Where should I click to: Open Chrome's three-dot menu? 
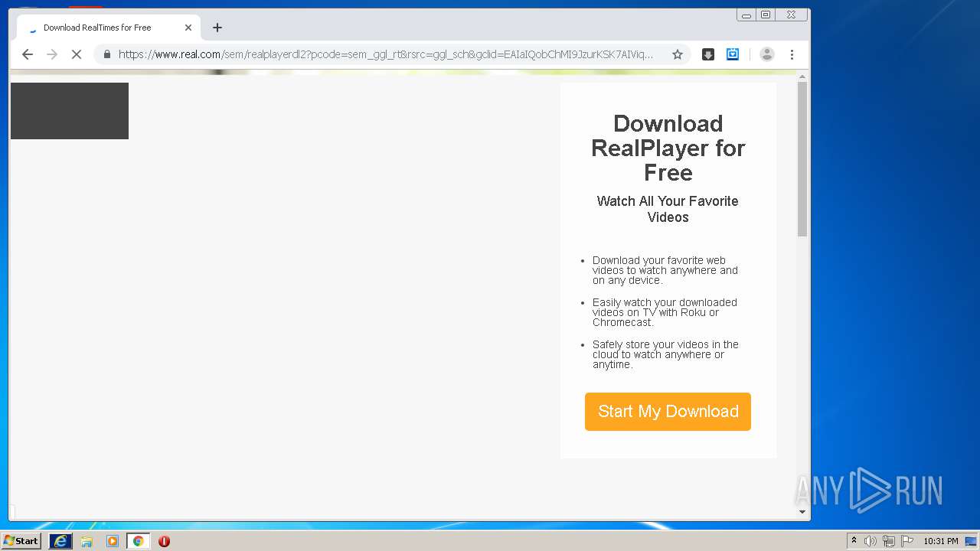point(792,54)
